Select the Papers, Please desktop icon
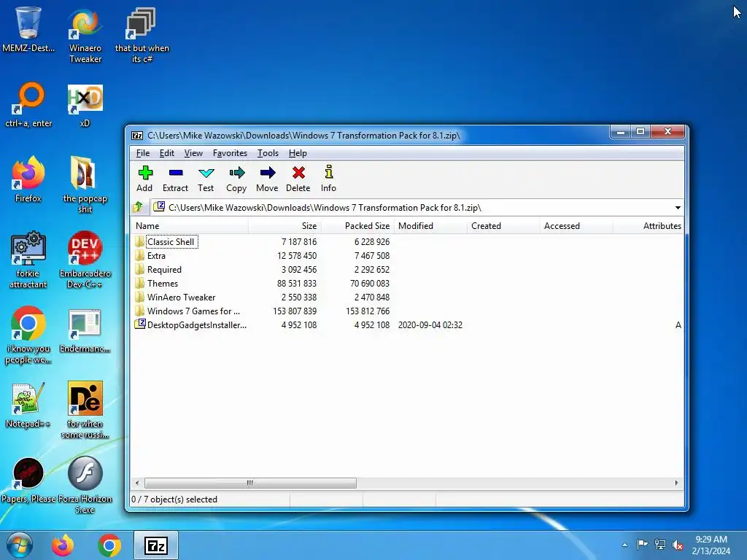747x560 pixels. click(28, 481)
